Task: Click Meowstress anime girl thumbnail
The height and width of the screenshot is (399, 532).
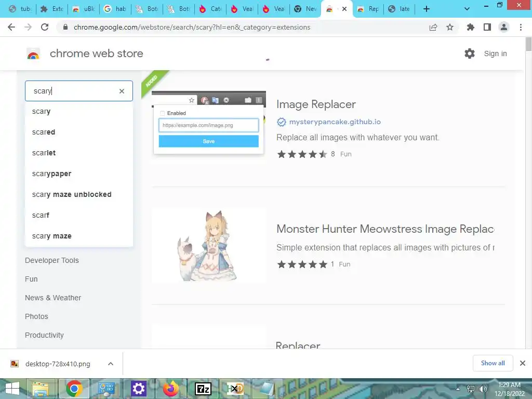Action: point(209,246)
